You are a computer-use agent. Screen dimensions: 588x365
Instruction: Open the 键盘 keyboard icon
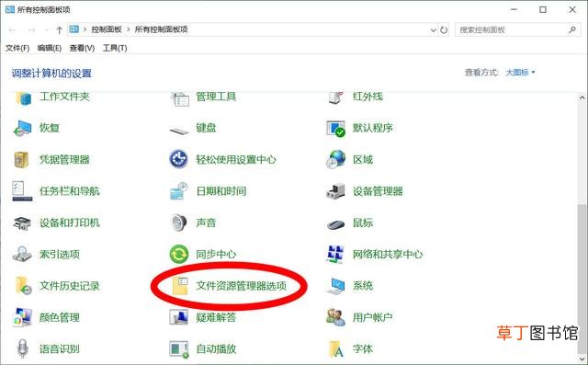pos(179,131)
